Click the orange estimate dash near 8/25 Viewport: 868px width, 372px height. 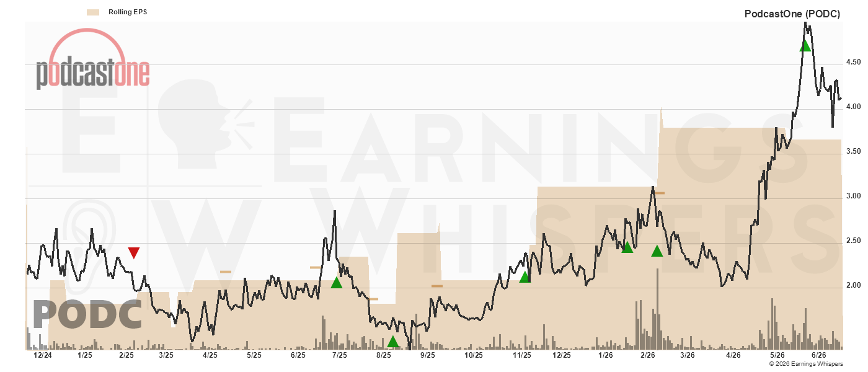pos(372,299)
